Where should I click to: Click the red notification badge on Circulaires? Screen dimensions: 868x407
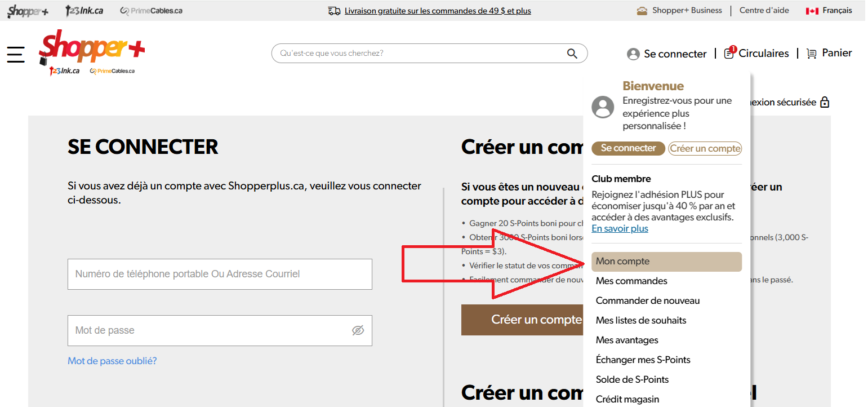tap(733, 49)
